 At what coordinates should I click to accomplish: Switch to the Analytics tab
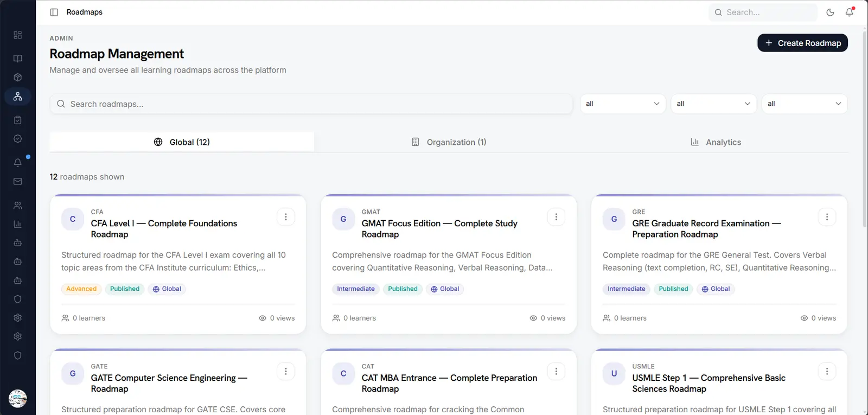click(716, 142)
